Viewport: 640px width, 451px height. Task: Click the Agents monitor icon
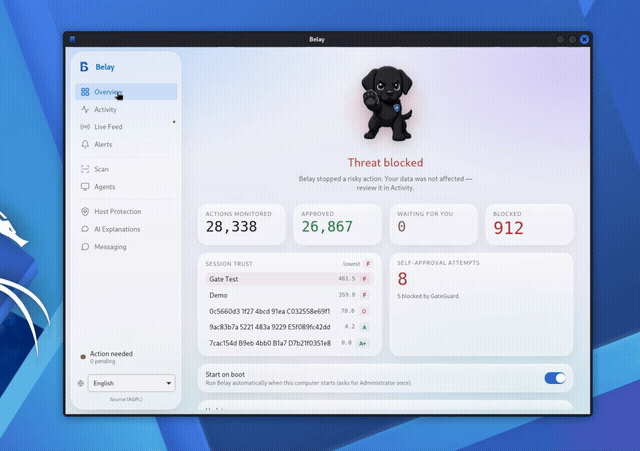tap(85, 187)
